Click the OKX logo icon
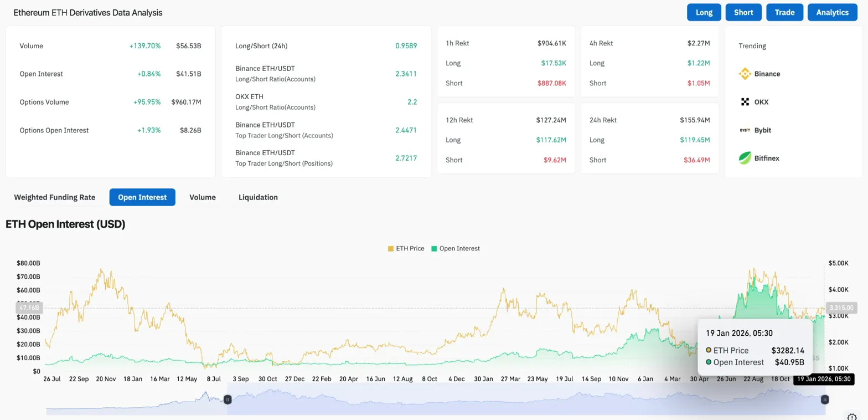This screenshot has height=420, width=868. point(745,102)
